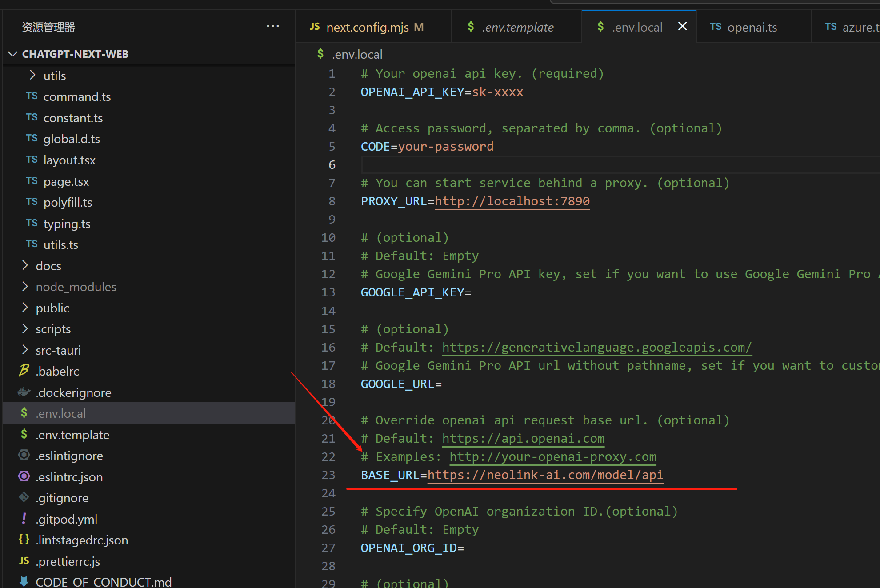Place cursor on empty line 6

click(x=620, y=165)
